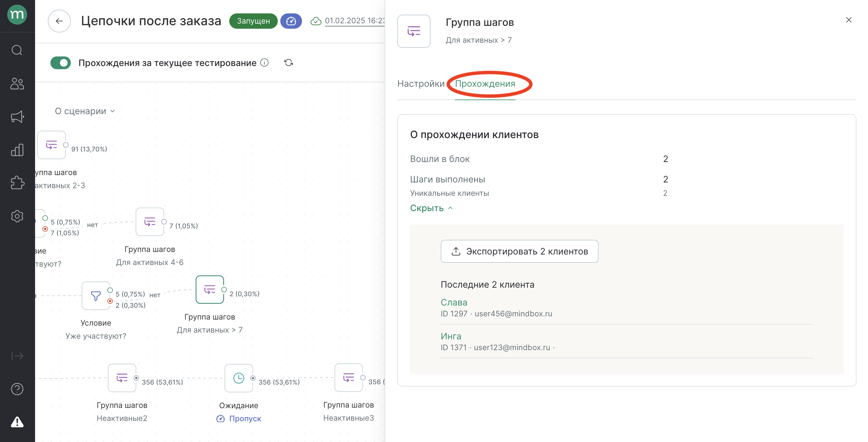Screen dimensions: 868x442
Task: Toggle passes for current testing switch
Action: (x=61, y=63)
